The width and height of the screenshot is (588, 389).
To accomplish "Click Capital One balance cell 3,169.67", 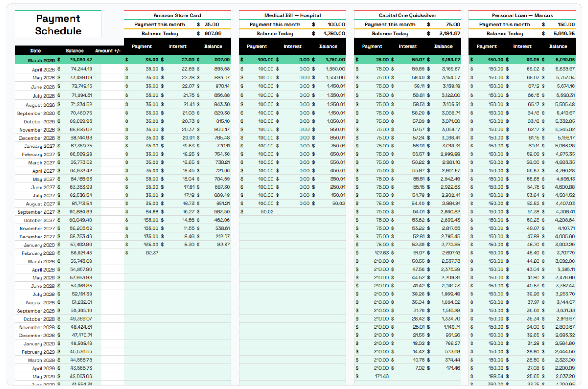I will point(451,69).
